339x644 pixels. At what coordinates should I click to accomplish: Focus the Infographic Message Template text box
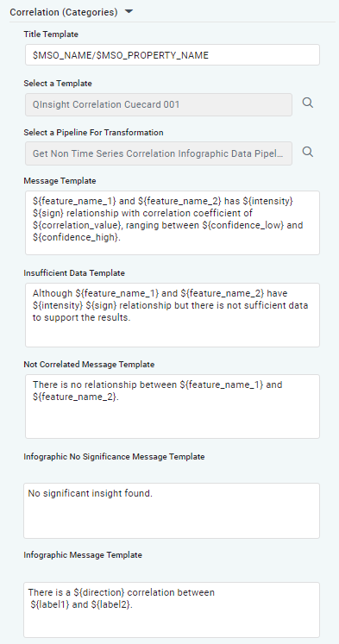point(172,610)
